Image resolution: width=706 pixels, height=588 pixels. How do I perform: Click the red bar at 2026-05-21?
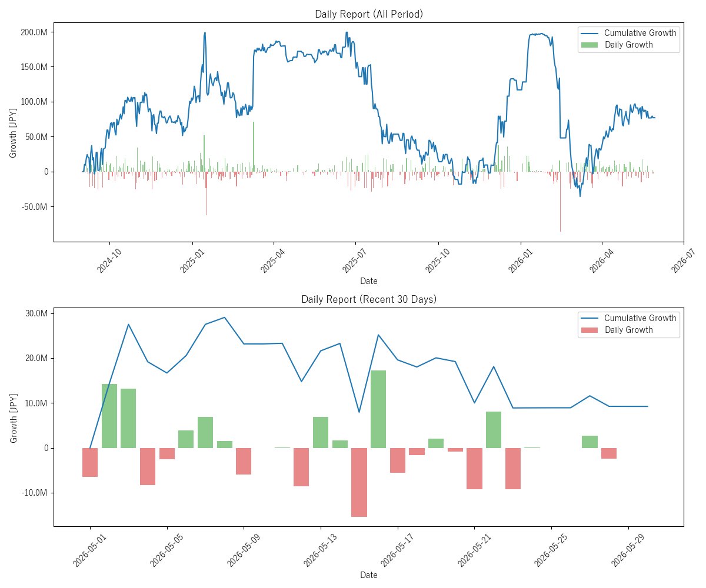(x=474, y=469)
